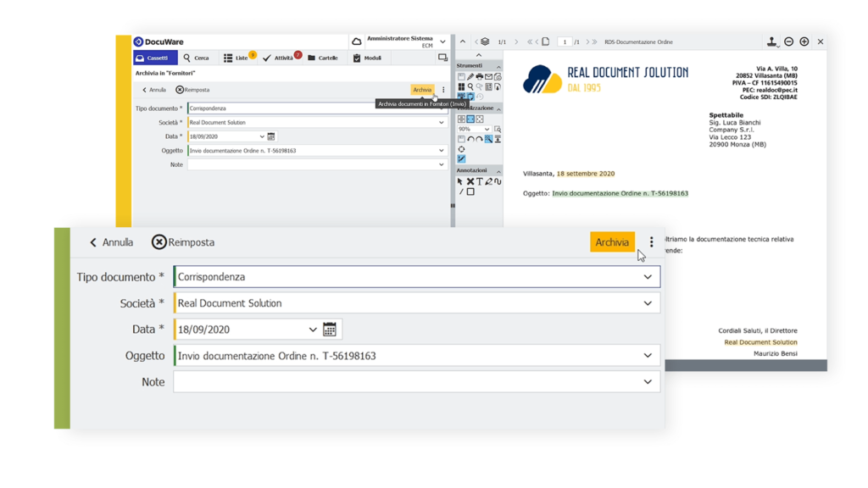Toggle the blue pencil-line icon above Annotazioni
The image size is (868, 488).
461,158
